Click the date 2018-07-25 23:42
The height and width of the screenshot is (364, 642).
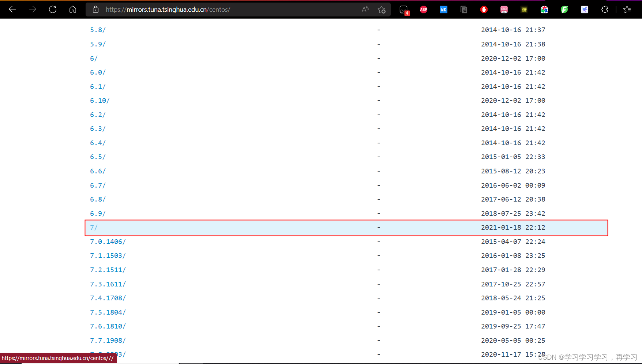(513, 214)
